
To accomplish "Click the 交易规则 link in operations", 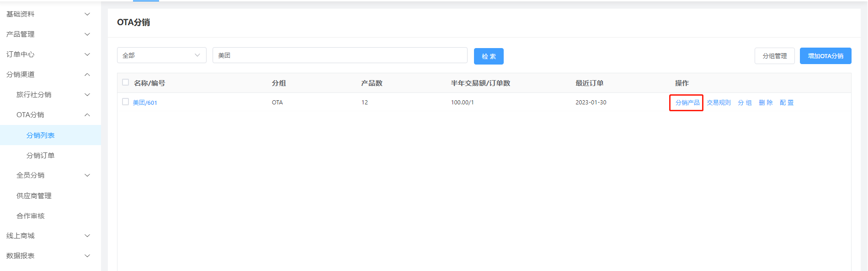I will pos(719,103).
